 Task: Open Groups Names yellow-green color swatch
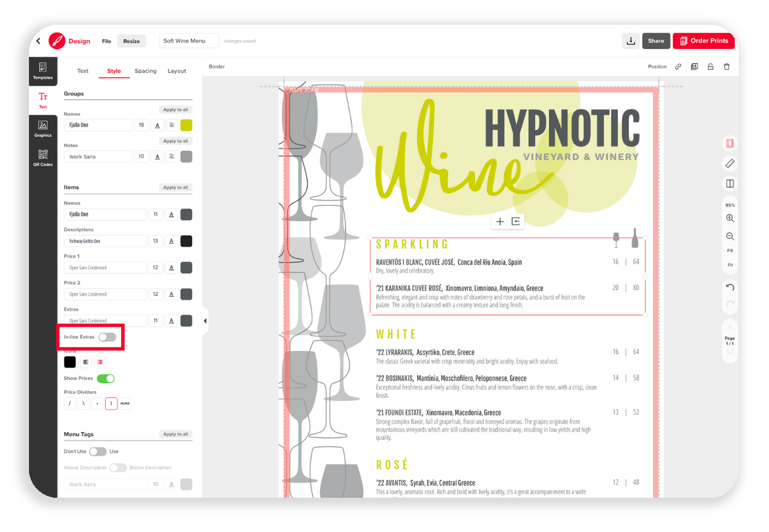tap(186, 125)
